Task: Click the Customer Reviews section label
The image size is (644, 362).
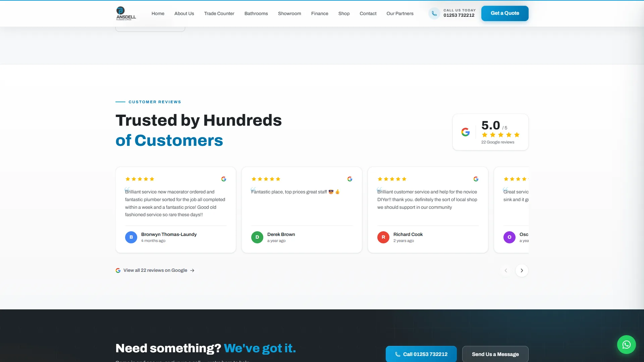Action: 155,102
